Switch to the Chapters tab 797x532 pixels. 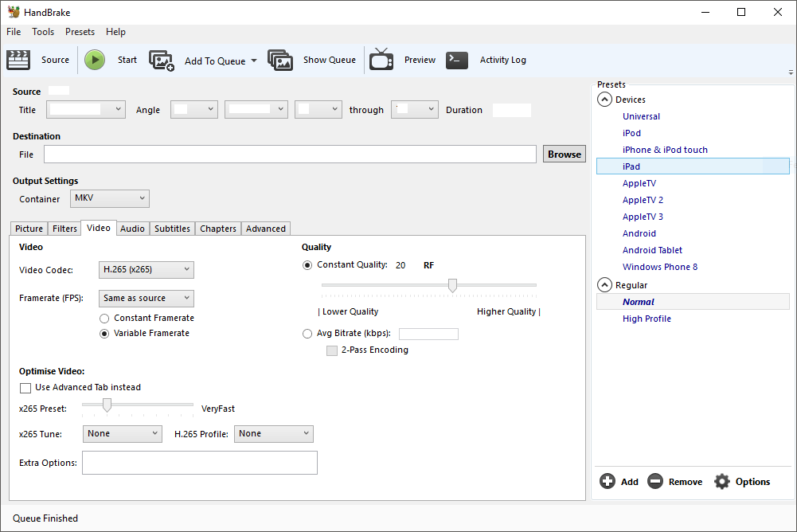[x=218, y=229]
